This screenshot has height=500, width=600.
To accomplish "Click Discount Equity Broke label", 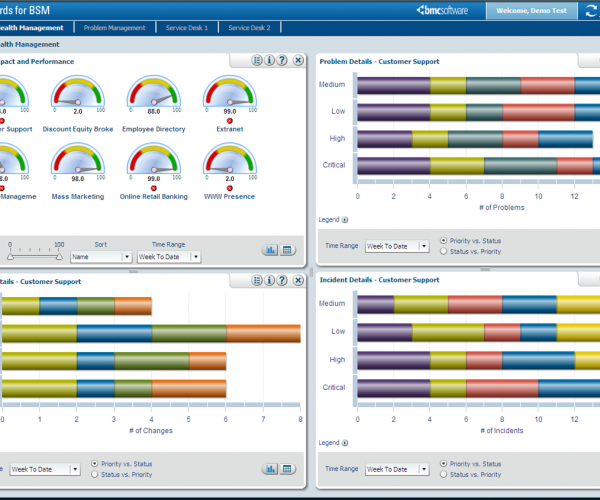I will pyautogui.click(x=78, y=129).
